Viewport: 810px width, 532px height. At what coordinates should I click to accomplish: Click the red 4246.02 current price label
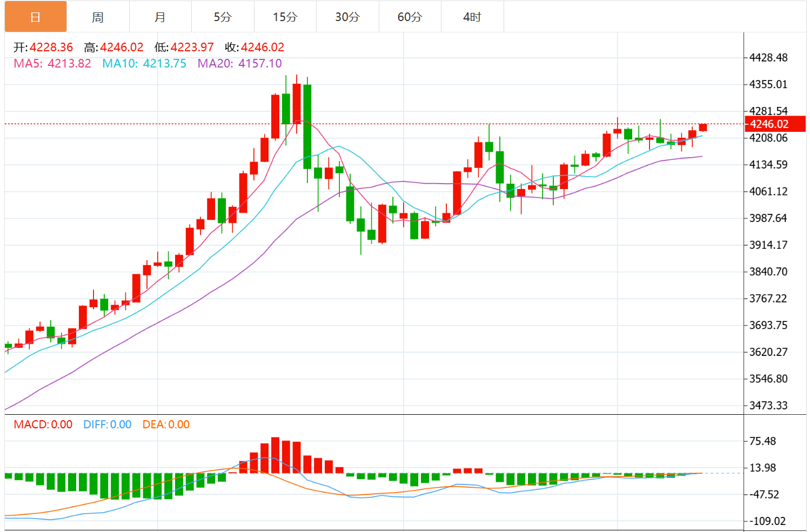click(x=775, y=124)
